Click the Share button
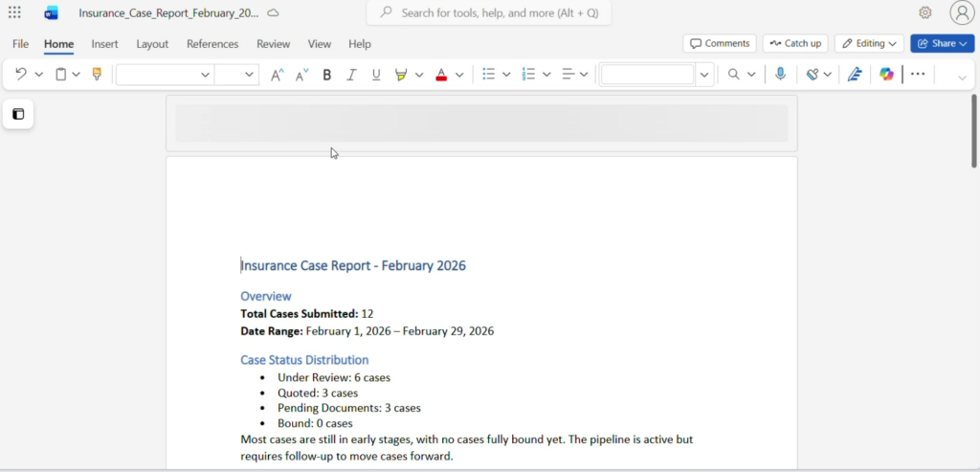 [942, 44]
